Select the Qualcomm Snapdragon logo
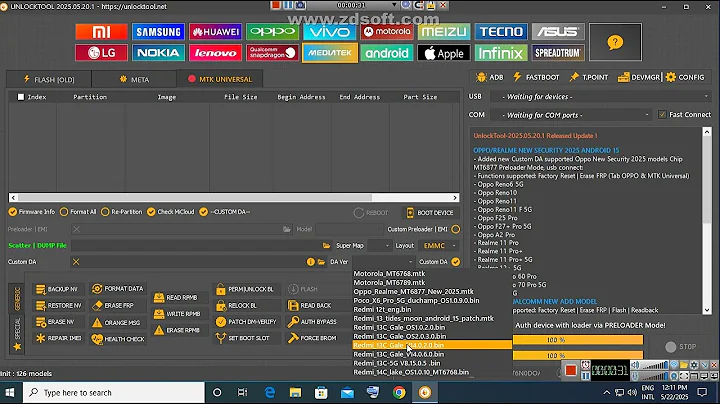This screenshot has height=404, width=720. pyautogui.click(x=272, y=53)
